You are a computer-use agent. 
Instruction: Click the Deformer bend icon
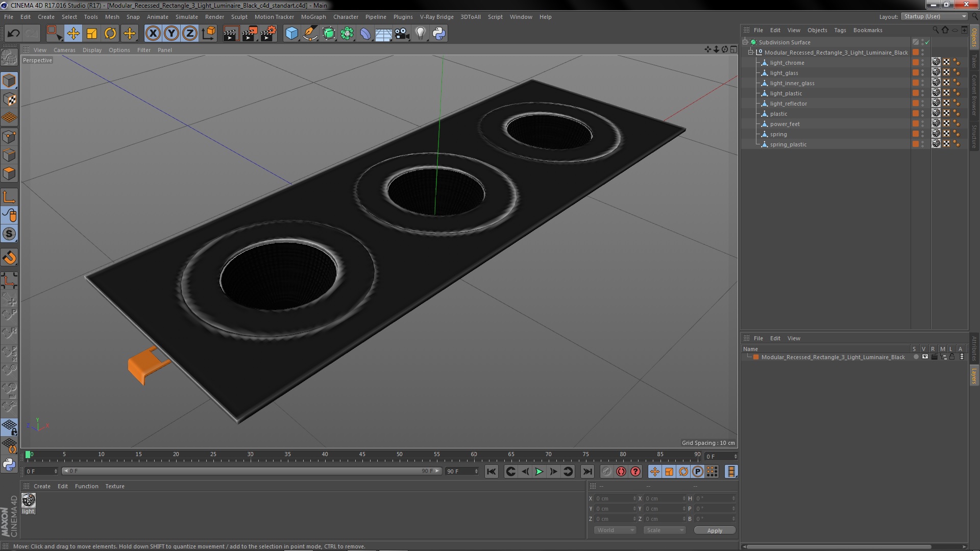click(365, 34)
